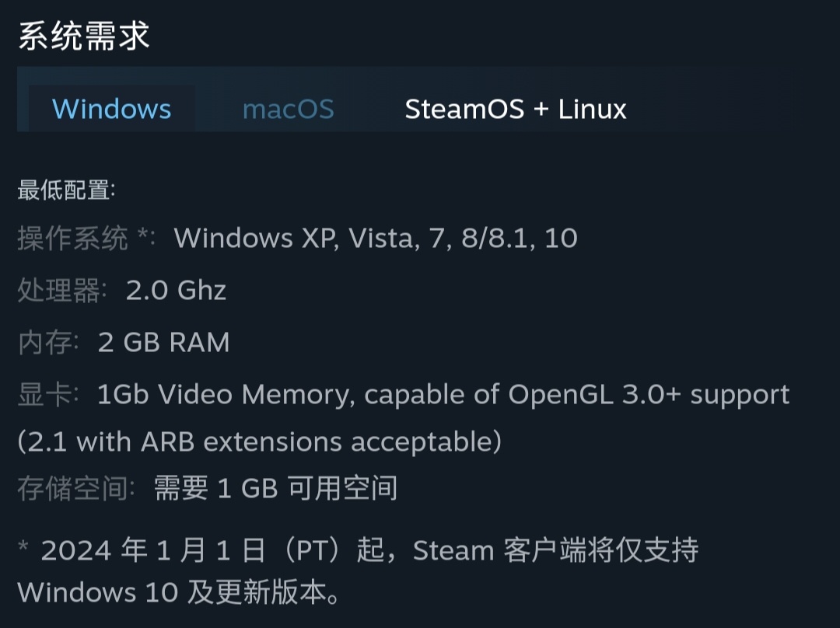Click the 2 GB RAM value

163,342
